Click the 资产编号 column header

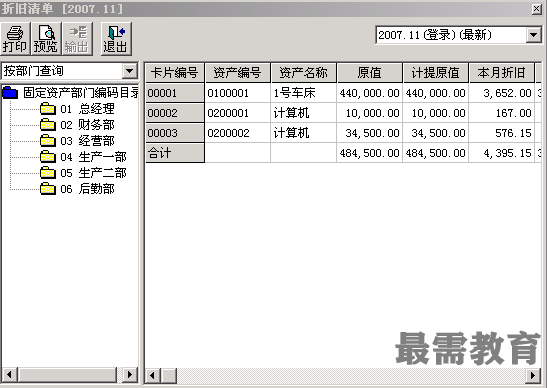[x=237, y=73]
